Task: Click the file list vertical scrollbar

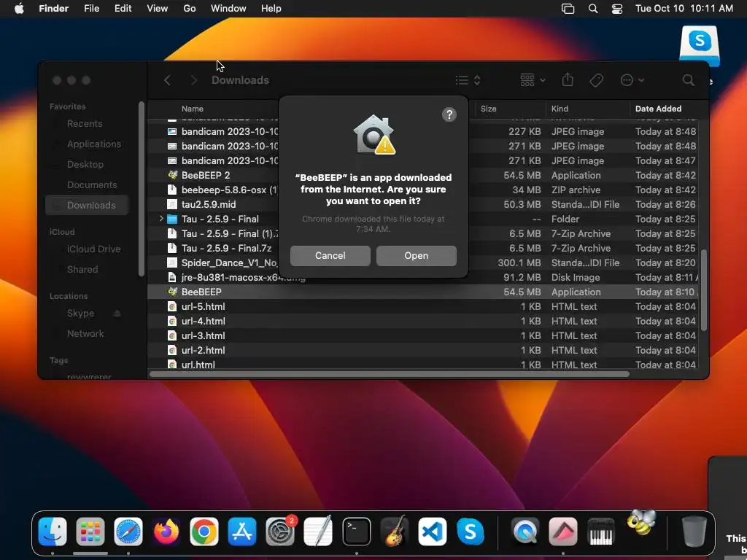Action: [704, 290]
